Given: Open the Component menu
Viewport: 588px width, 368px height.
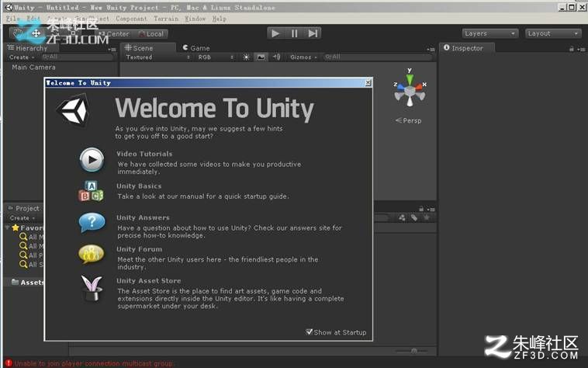Looking at the screenshot, I should click(x=131, y=19).
